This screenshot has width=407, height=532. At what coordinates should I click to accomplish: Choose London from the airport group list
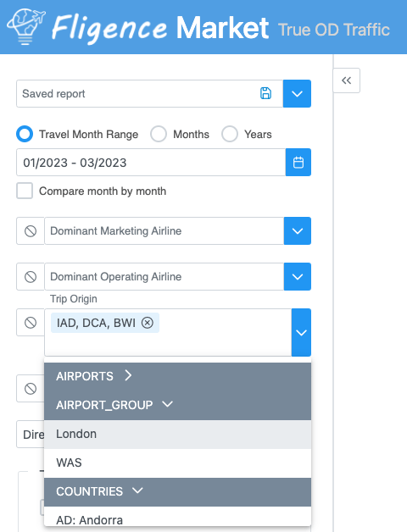coord(178,435)
